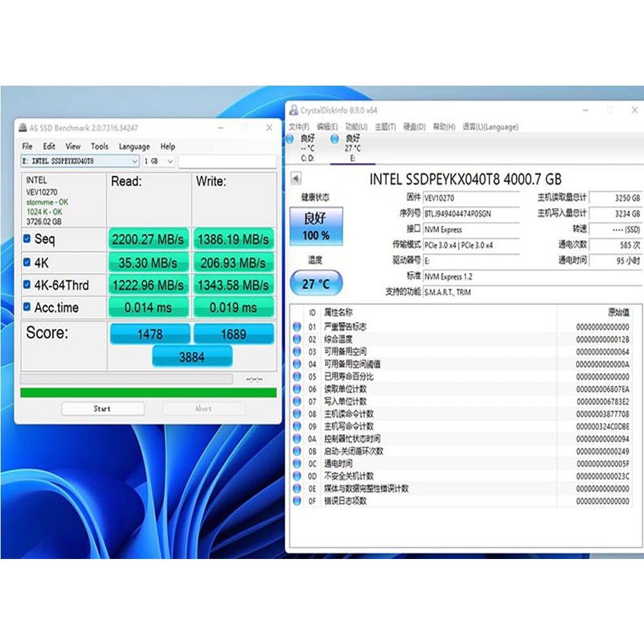Click the AS SSD Benchmark title bar icon
Image resolution: width=644 pixels, height=644 pixels.
pyautogui.click(x=21, y=128)
